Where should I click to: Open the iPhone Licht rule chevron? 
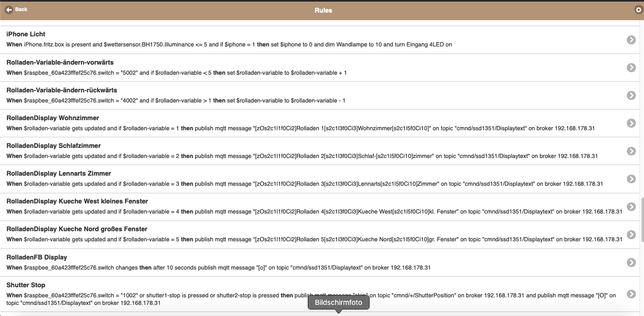pyautogui.click(x=631, y=39)
